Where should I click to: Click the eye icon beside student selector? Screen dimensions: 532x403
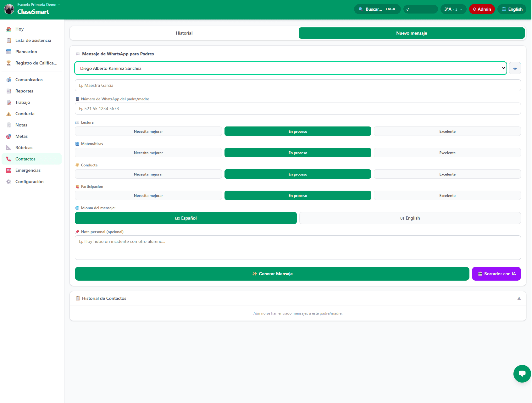pos(515,68)
